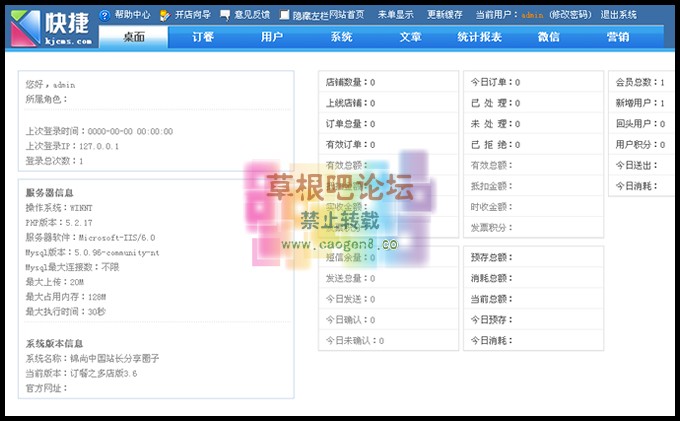Click the orange admin username

pos(532,16)
